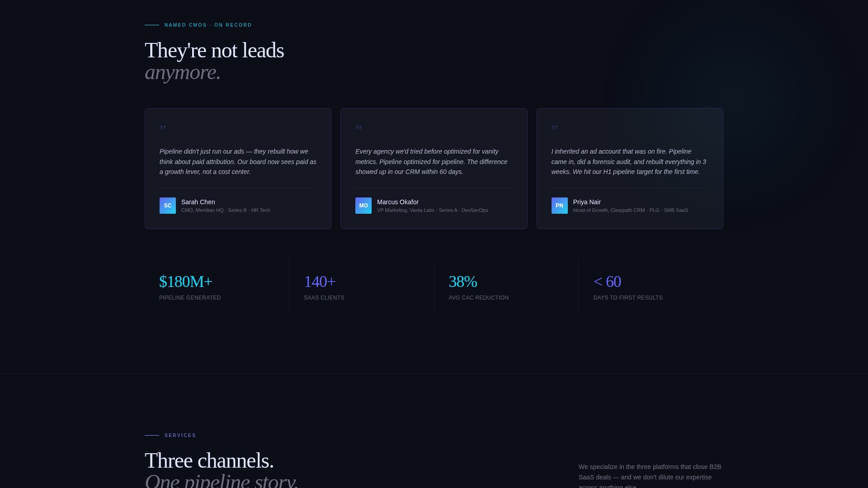Image resolution: width=868 pixels, height=488 pixels.
Task: Click the quote icon on Marcus Okafor's testimonial
Action: point(359,128)
